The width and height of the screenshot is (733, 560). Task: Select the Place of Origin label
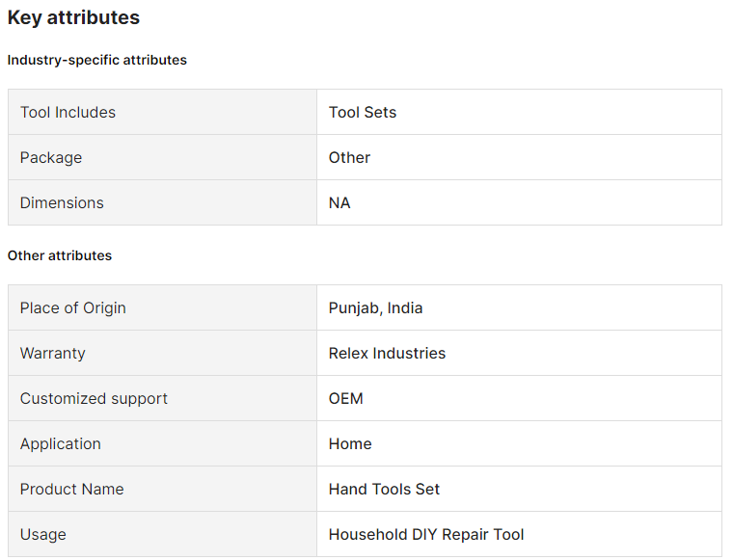pos(73,307)
